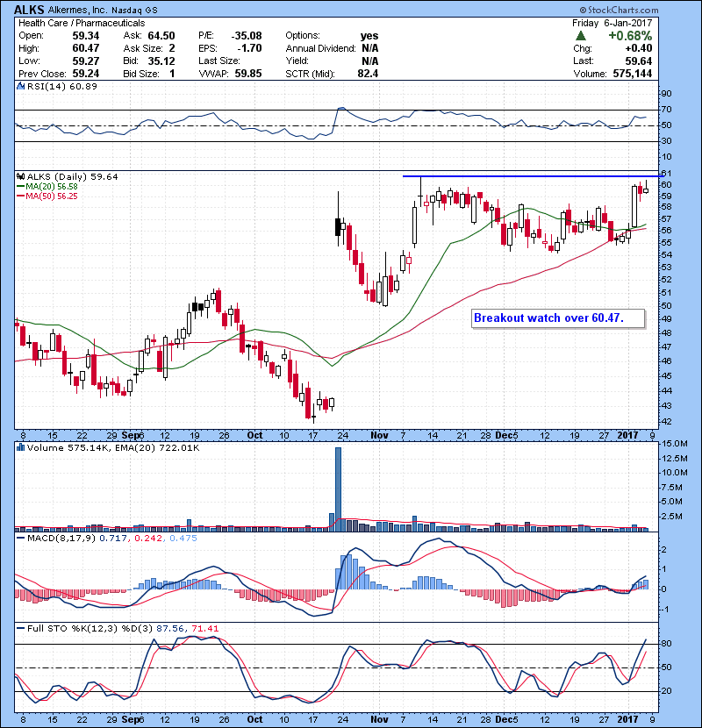Click the MA(50) 56.25 legend label
Screen dimensions: 702x728
click(x=51, y=196)
